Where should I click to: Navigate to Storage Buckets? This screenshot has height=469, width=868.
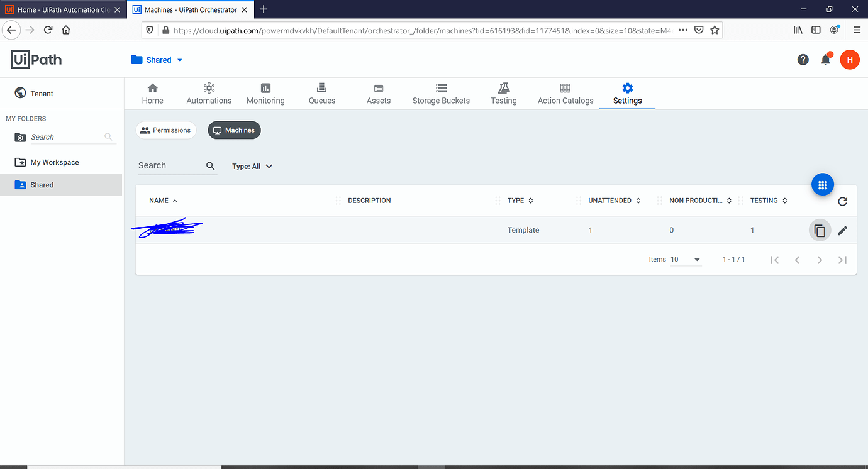click(441, 93)
